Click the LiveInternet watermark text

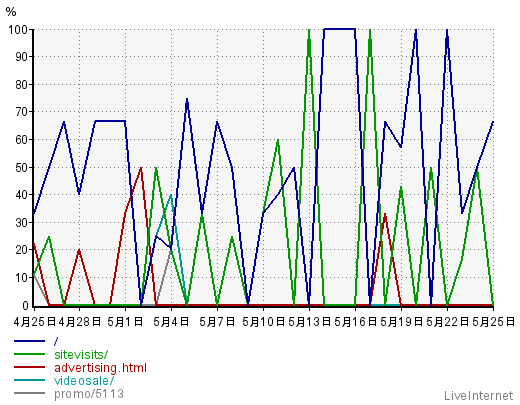(479, 396)
